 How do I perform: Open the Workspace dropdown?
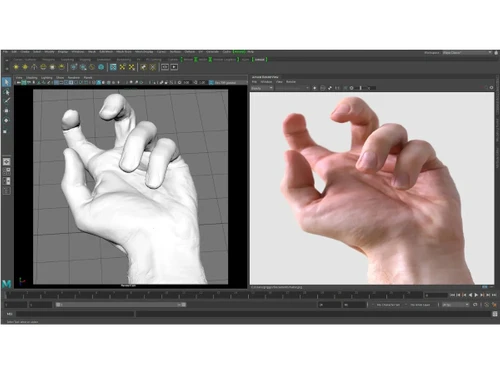tap(467, 53)
